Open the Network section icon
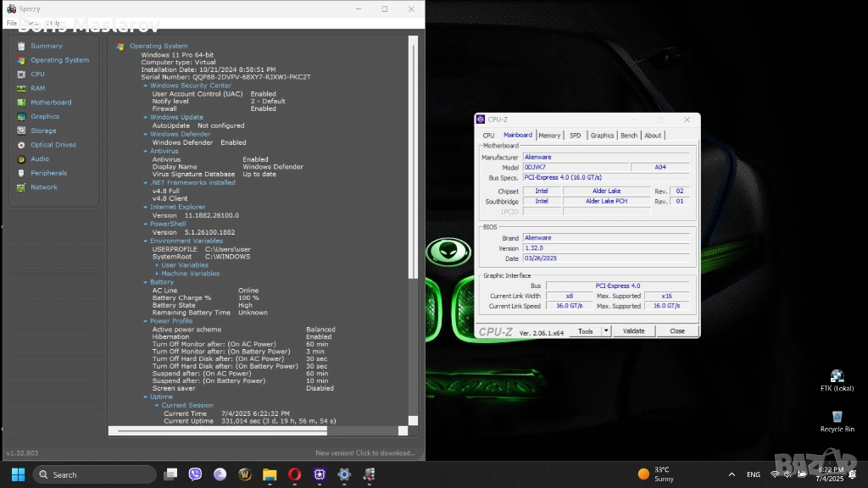 [21, 187]
